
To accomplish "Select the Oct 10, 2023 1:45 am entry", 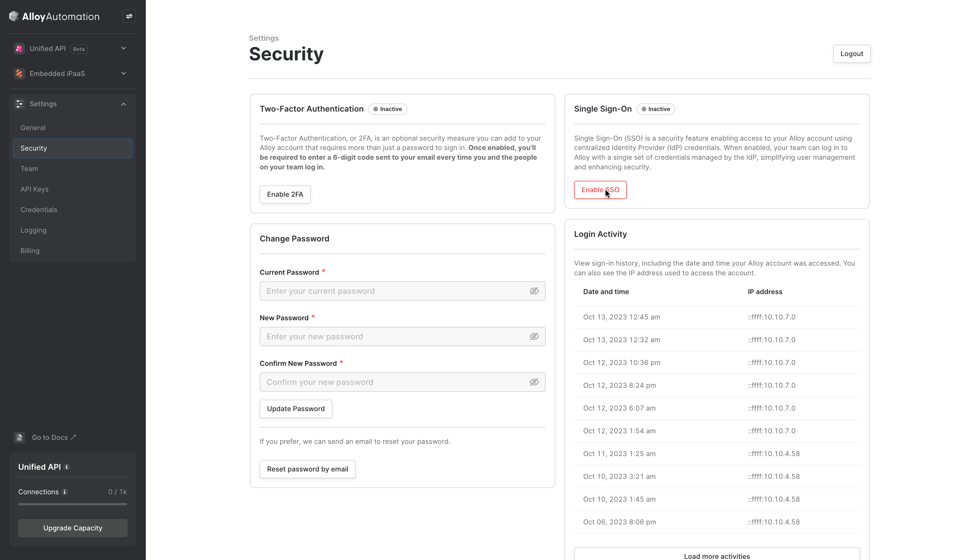I will [717, 499].
